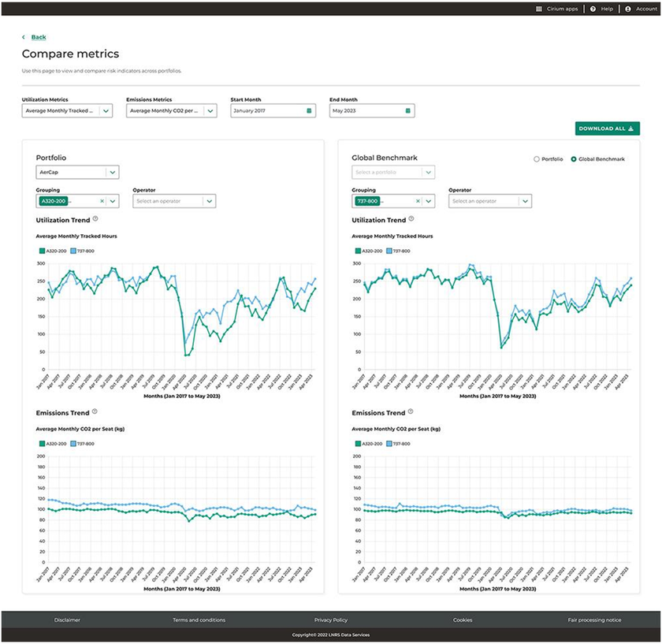Select the Global Benchmark radio button
662x644 pixels.
pyautogui.click(x=574, y=159)
